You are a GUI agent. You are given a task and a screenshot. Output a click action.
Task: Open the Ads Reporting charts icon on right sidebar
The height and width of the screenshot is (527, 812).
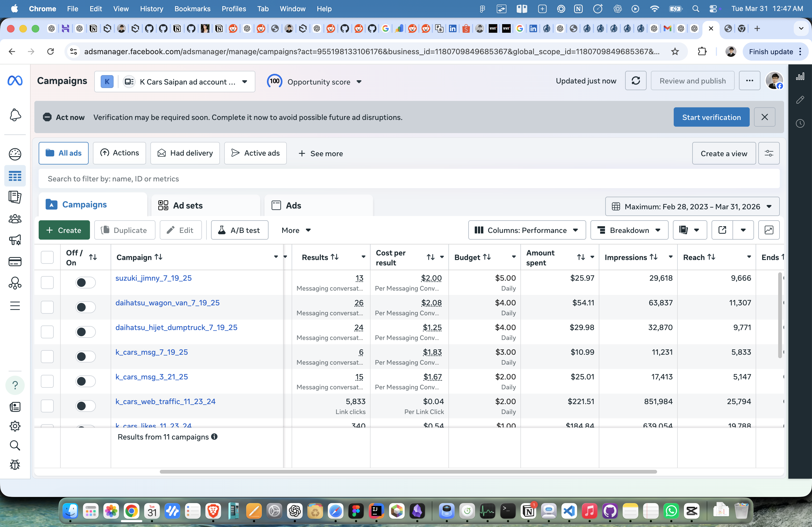[800, 76]
